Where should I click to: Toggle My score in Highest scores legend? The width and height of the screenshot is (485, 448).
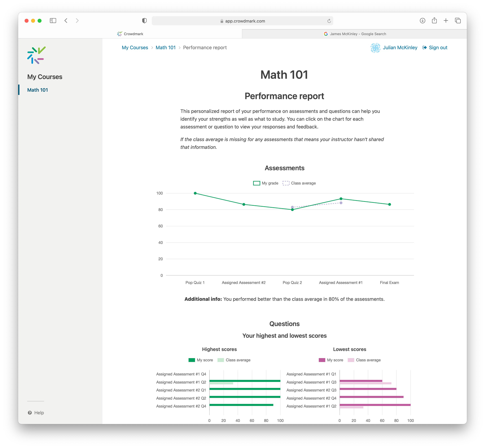201,360
